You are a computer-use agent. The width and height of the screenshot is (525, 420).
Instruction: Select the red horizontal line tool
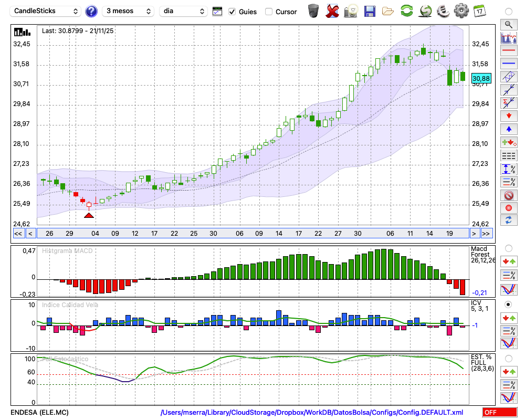[x=508, y=51]
